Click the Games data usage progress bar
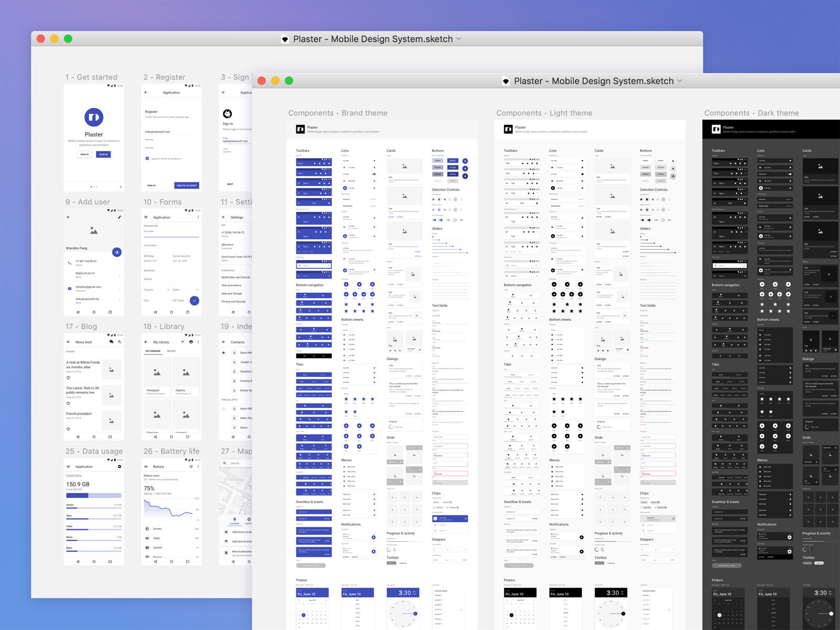 click(93, 508)
